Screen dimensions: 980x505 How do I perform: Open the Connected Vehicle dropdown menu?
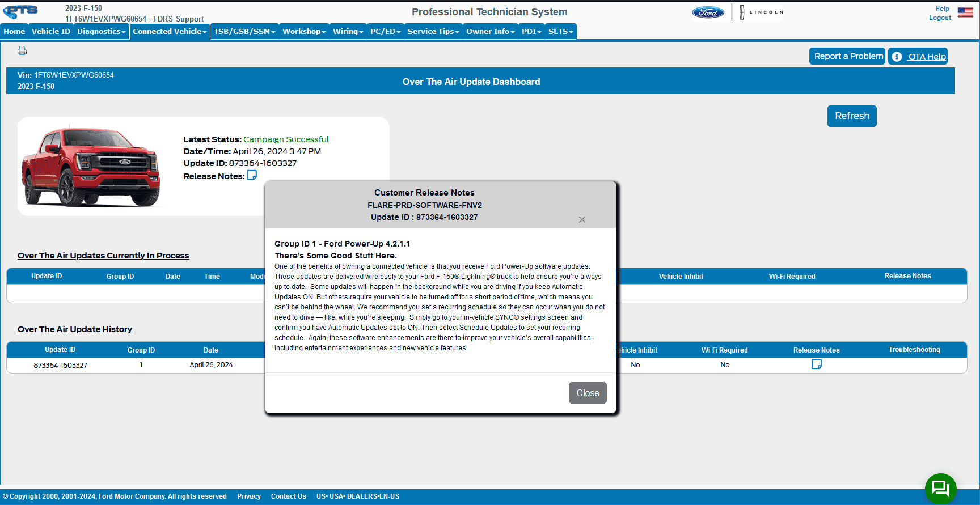(x=170, y=32)
